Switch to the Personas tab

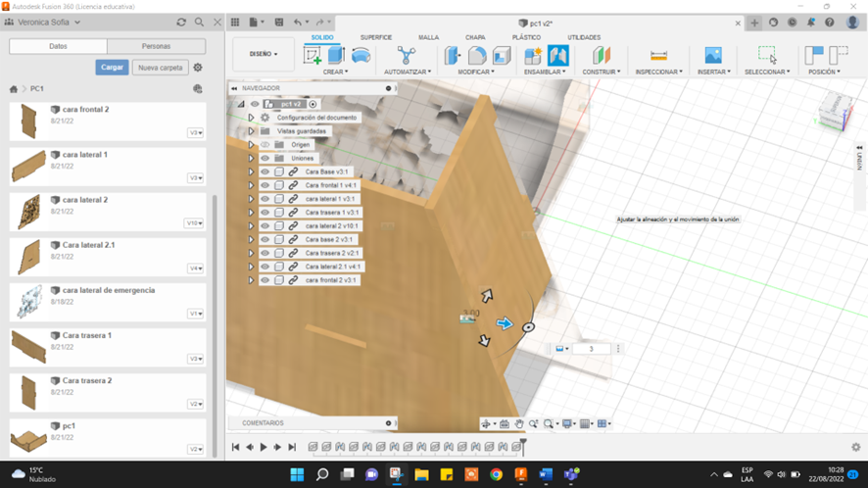coord(156,46)
